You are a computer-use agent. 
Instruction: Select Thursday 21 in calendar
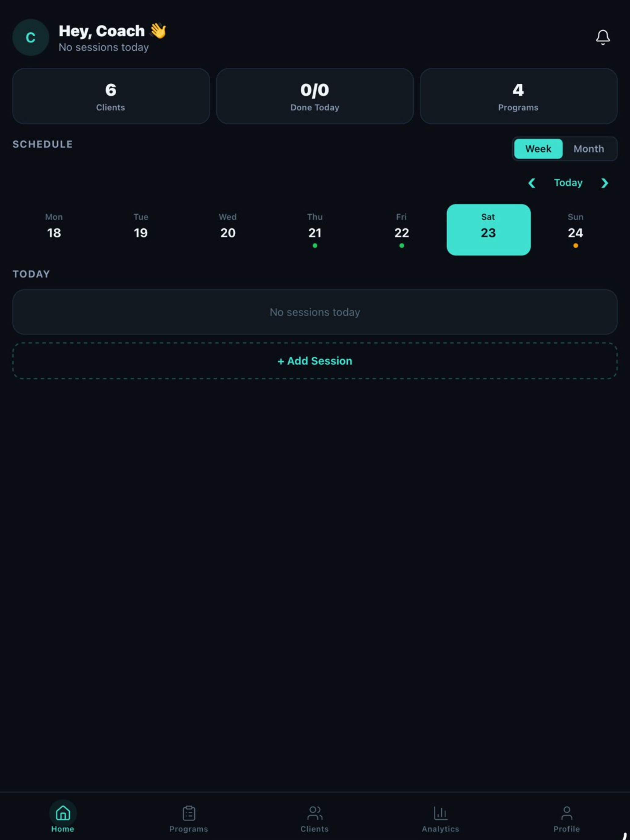pos(315,230)
